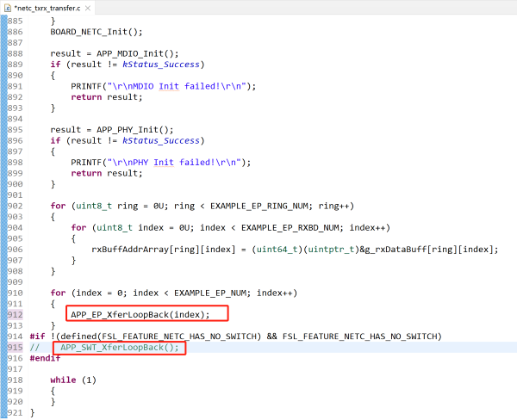Viewport: 517px width, 420px height.
Task: Click the while (1) statement
Action: pos(72,380)
